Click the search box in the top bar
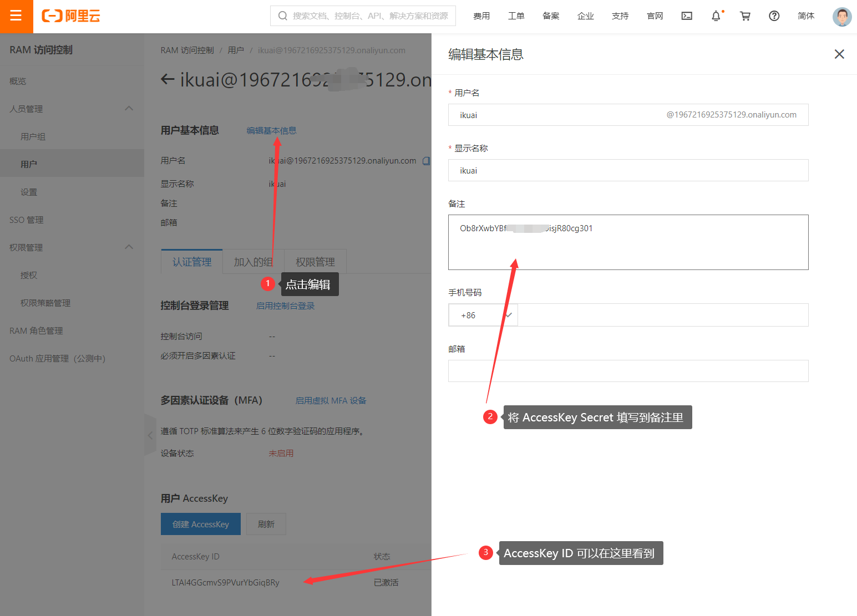Screen dimensions: 857x616 click(363, 16)
